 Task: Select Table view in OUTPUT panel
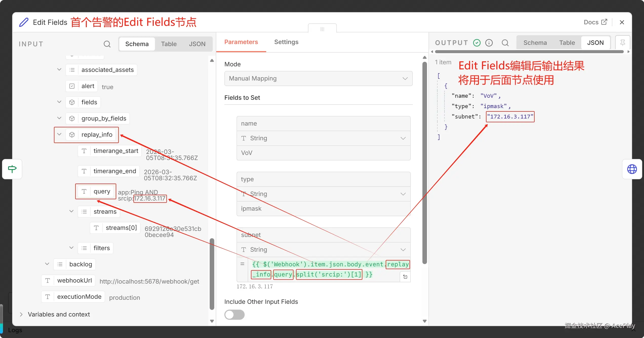[x=567, y=43]
